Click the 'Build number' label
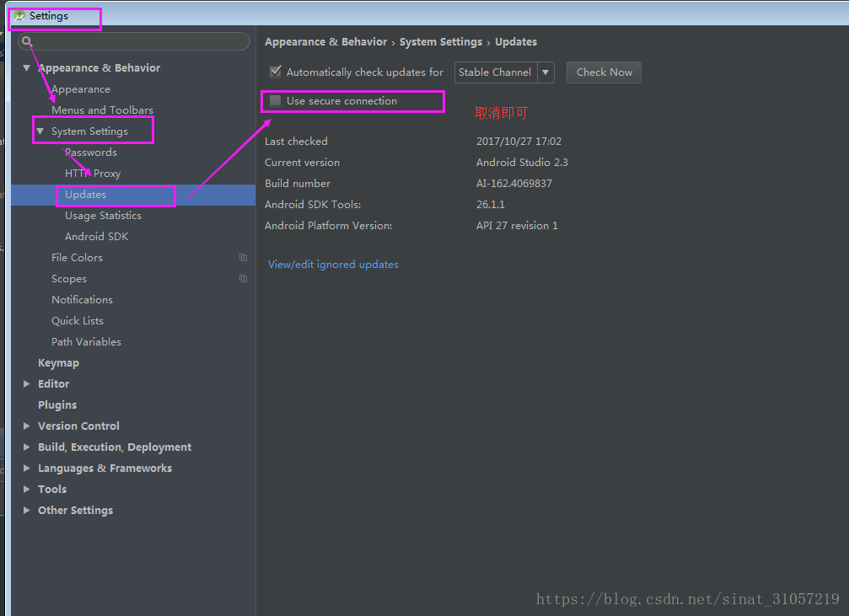Image resolution: width=849 pixels, height=616 pixels. (x=298, y=184)
